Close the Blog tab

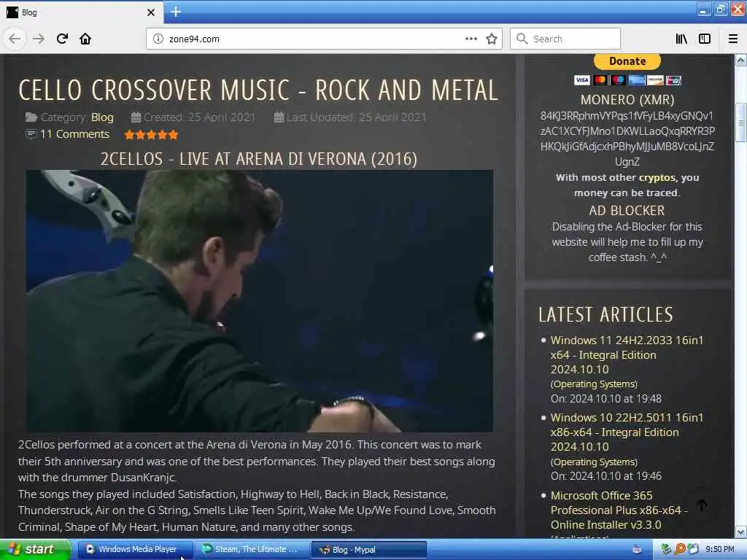pos(150,12)
